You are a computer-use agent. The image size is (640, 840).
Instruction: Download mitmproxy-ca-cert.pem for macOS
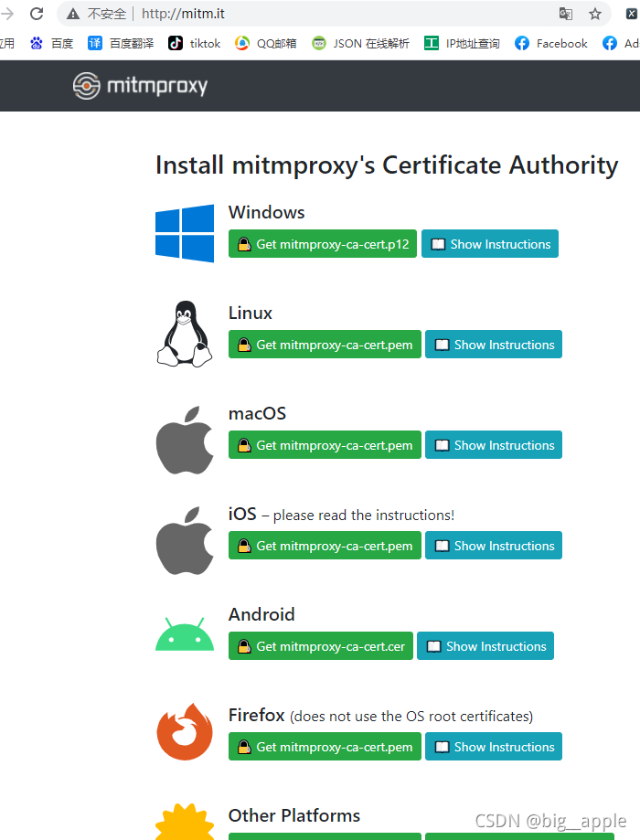coord(325,445)
